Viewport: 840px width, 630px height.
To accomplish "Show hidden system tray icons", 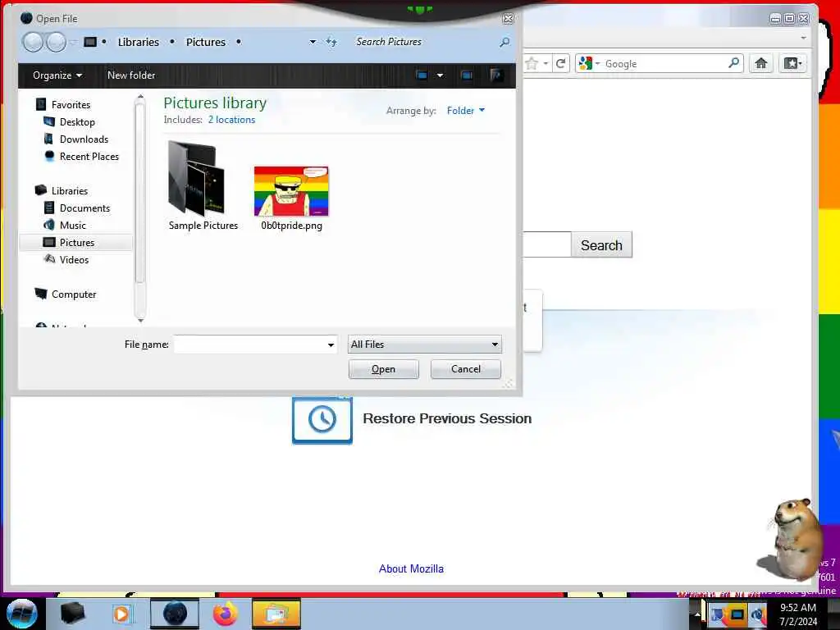I will tap(697, 614).
